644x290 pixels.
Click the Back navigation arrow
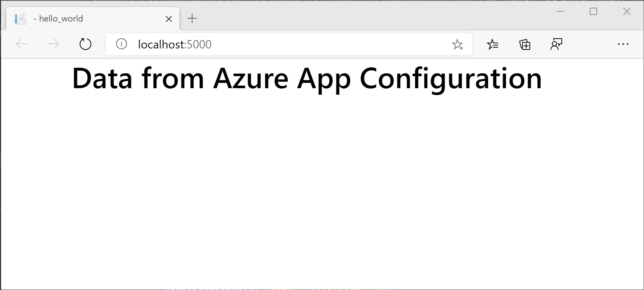point(21,44)
